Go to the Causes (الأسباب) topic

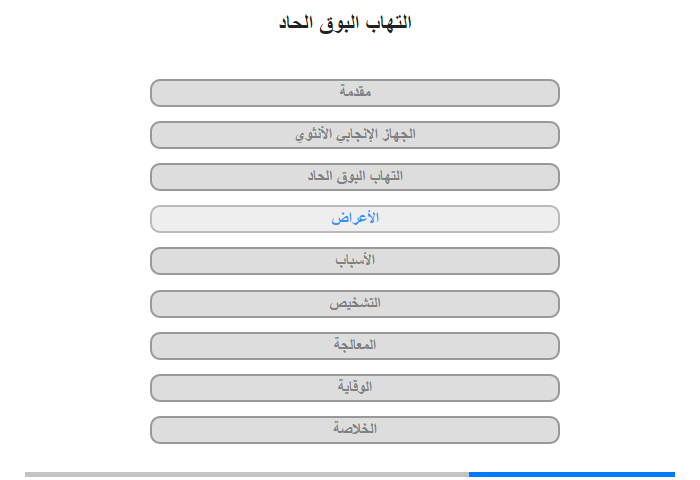[355, 261]
